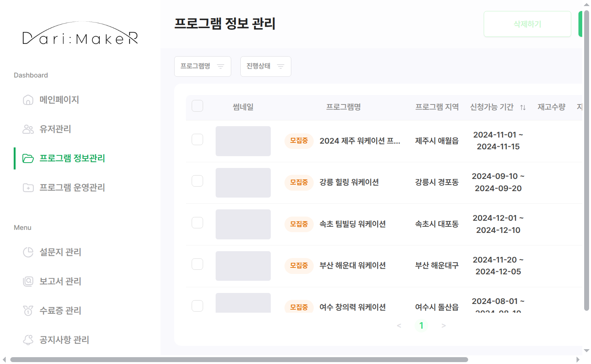
Task: Go to previous page with the left arrow
Action: (399, 326)
